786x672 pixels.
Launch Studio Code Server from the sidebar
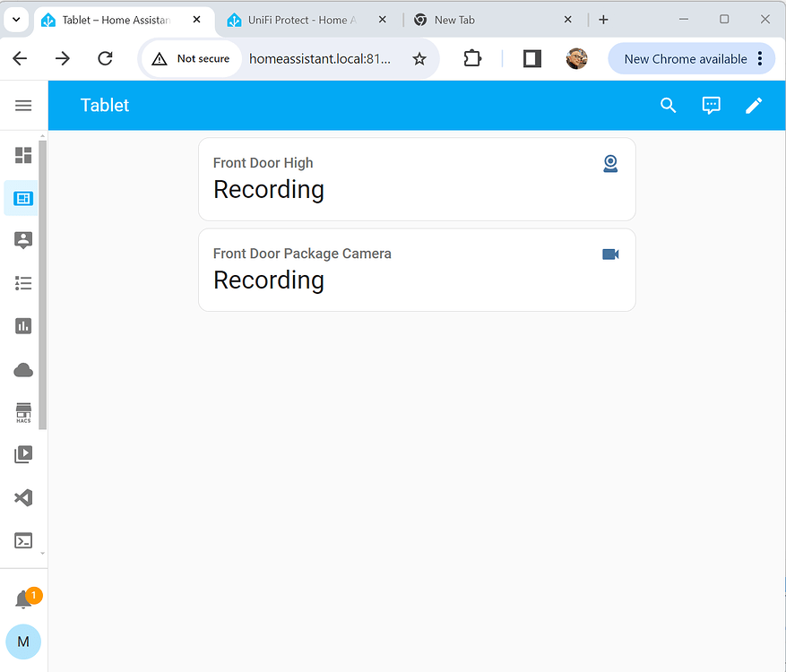click(x=23, y=497)
